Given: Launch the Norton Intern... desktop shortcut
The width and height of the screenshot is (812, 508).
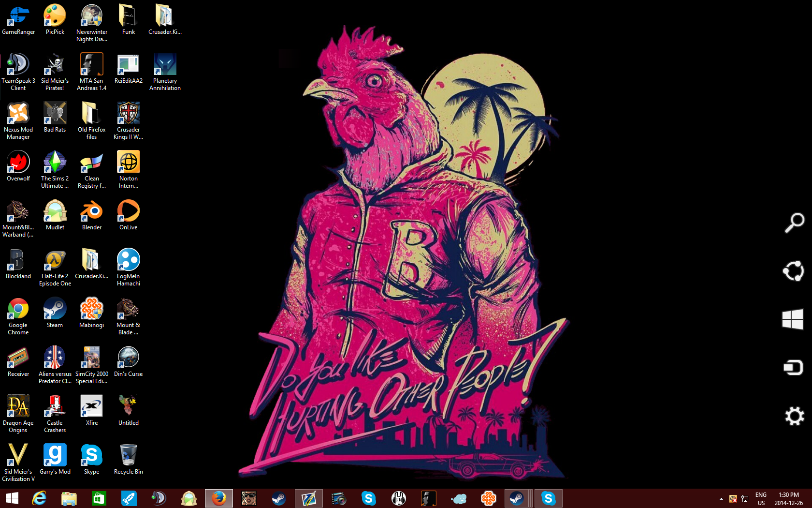Looking at the screenshot, I should point(129,170).
